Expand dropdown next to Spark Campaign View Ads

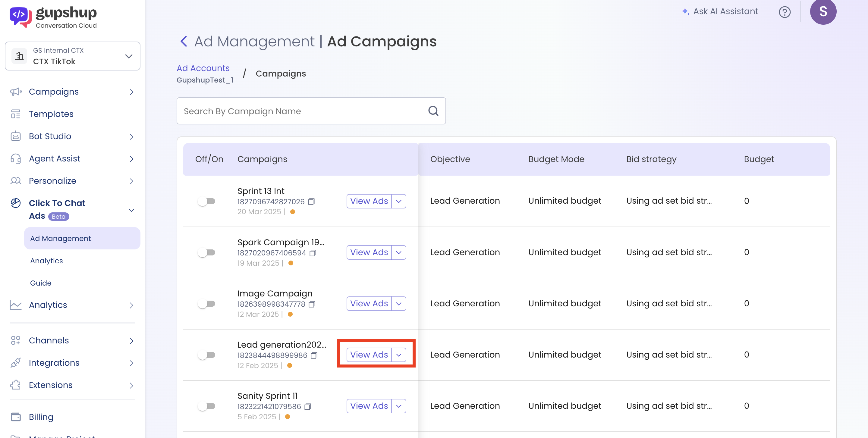point(399,252)
